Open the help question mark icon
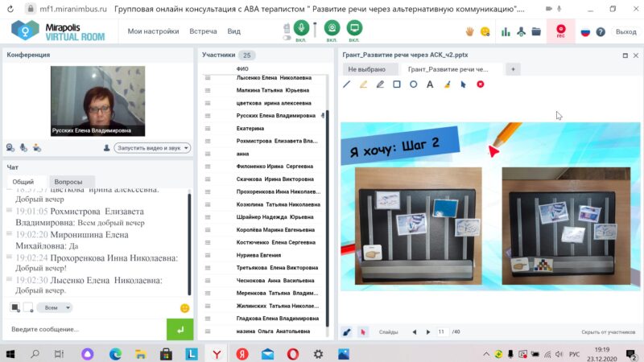 tap(601, 32)
